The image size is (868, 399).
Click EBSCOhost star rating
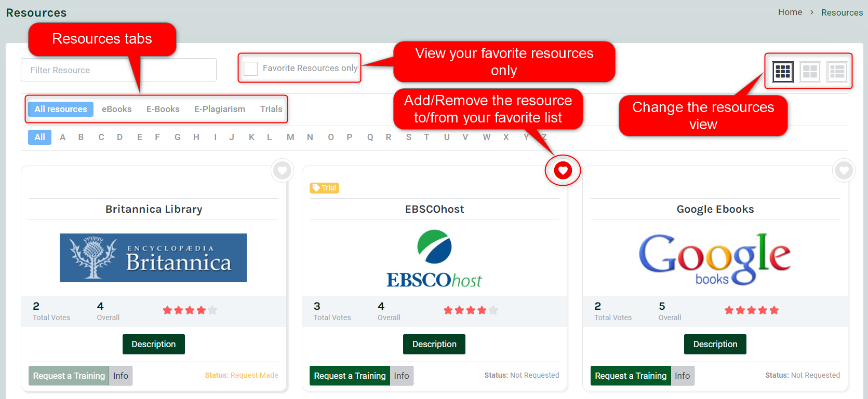pyautogui.click(x=471, y=310)
